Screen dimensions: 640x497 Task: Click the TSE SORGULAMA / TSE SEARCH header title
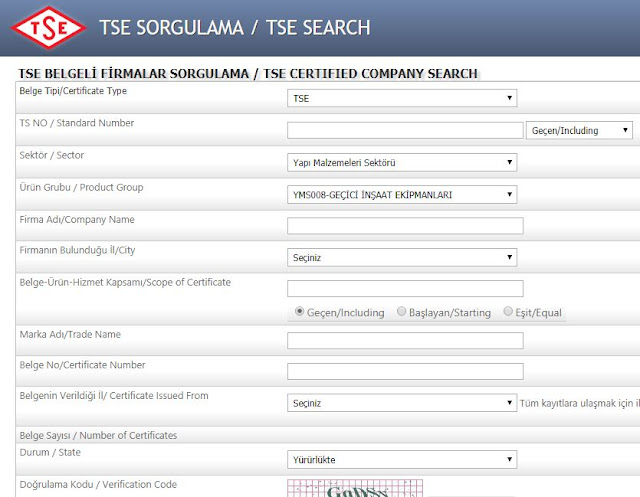point(235,28)
